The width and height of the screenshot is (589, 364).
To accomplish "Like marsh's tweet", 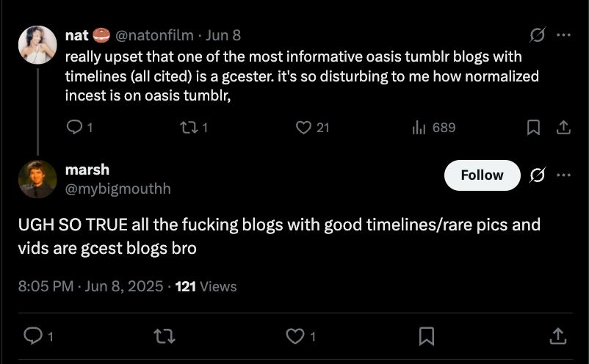I will 294,336.
